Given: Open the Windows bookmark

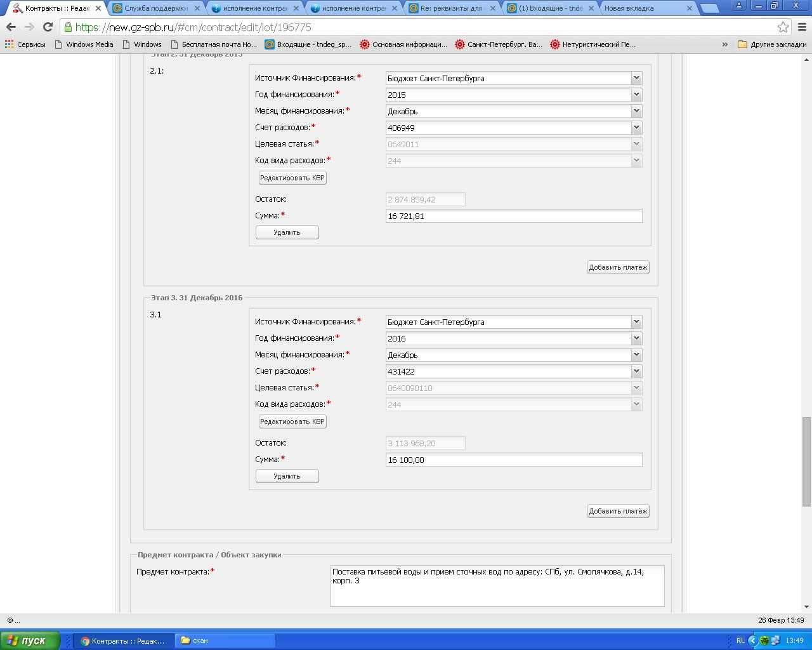Looking at the screenshot, I should [142, 44].
